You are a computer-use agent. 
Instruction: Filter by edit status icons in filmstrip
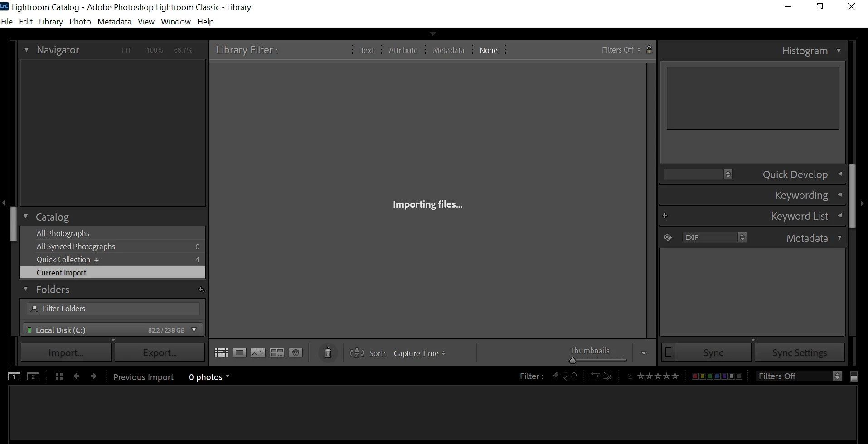pos(601,376)
